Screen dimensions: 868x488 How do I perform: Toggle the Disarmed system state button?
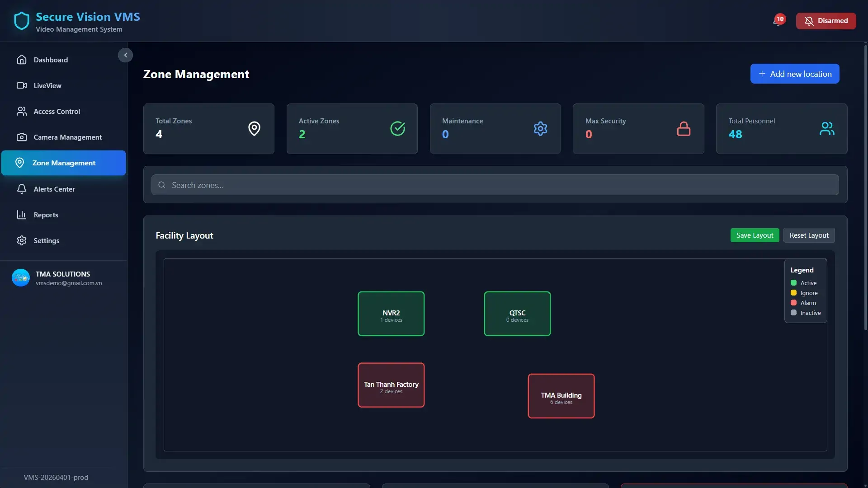826,21
